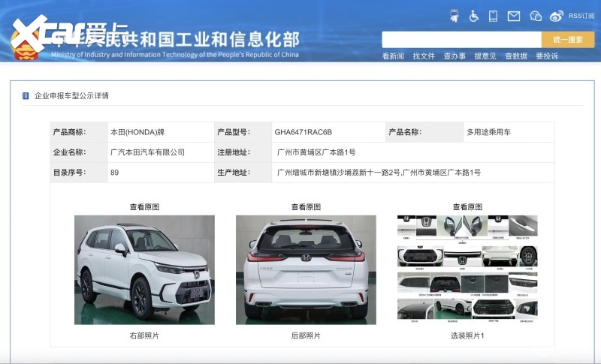This screenshot has height=364, width=601.
Task: Open the wheelchair accessibility icon
Action: (474, 15)
